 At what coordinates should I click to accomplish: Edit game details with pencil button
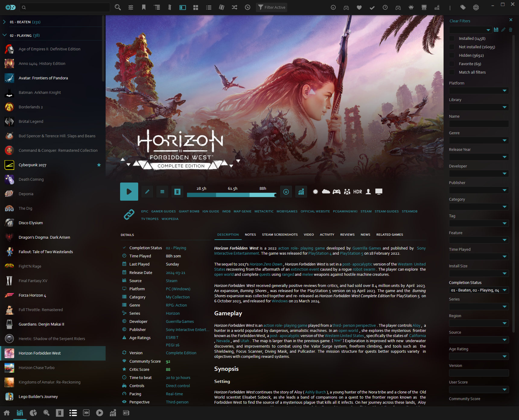[147, 192]
